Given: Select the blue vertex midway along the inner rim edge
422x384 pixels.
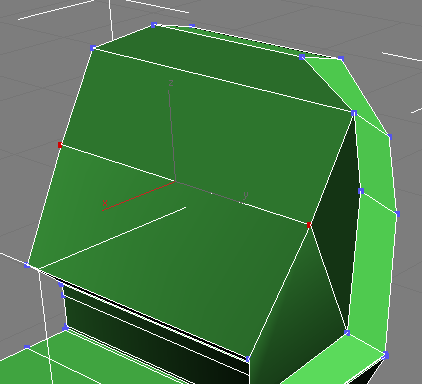Looking at the screenshot, I should coord(361,191).
